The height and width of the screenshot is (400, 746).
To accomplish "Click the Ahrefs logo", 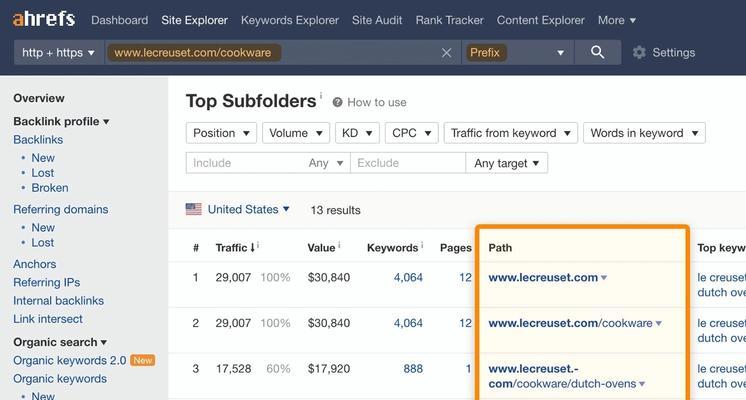I will tap(44, 20).
